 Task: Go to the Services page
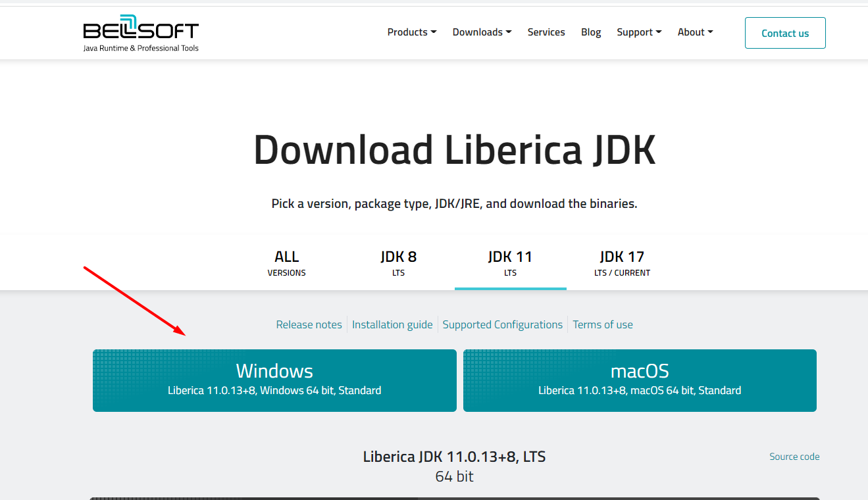click(546, 32)
